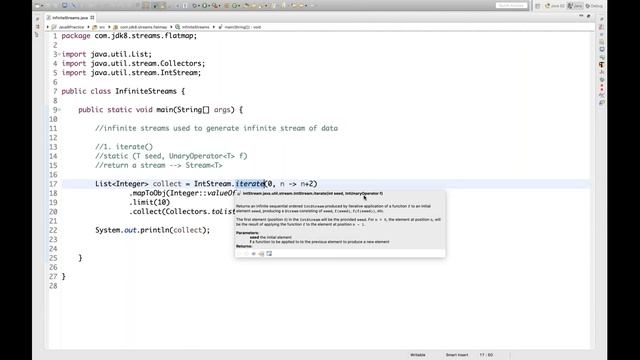The image size is (640, 360).
Task: Click the Run launch toolbar icon
Action: pos(204,6)
